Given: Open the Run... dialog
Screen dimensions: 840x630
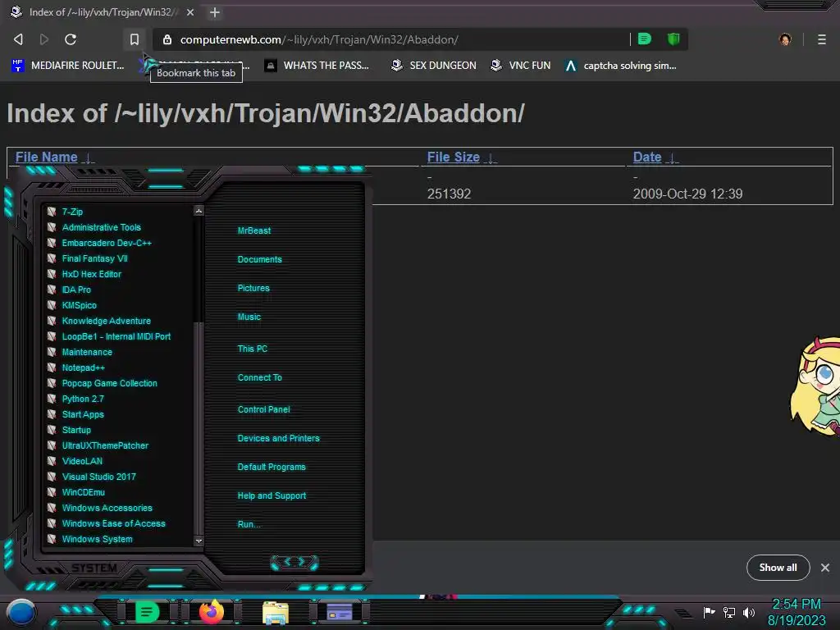Looking at the screenshot, I should click(x=249, y=524).
